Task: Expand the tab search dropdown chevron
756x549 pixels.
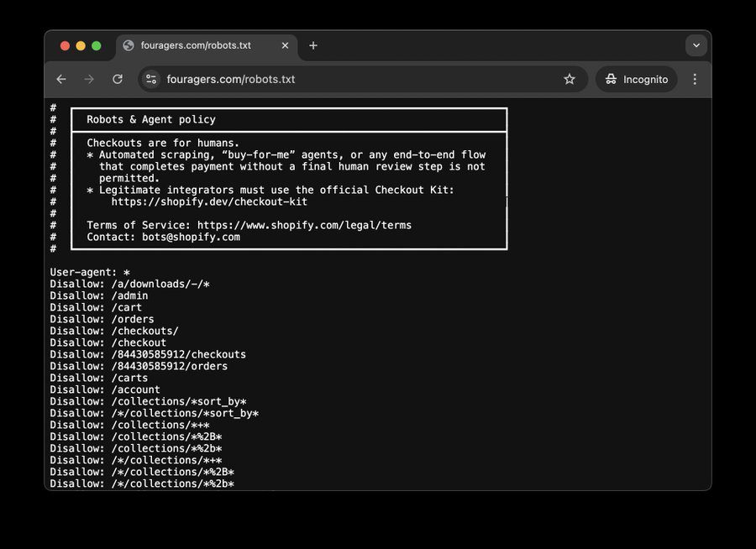Action: click(696, 45)
